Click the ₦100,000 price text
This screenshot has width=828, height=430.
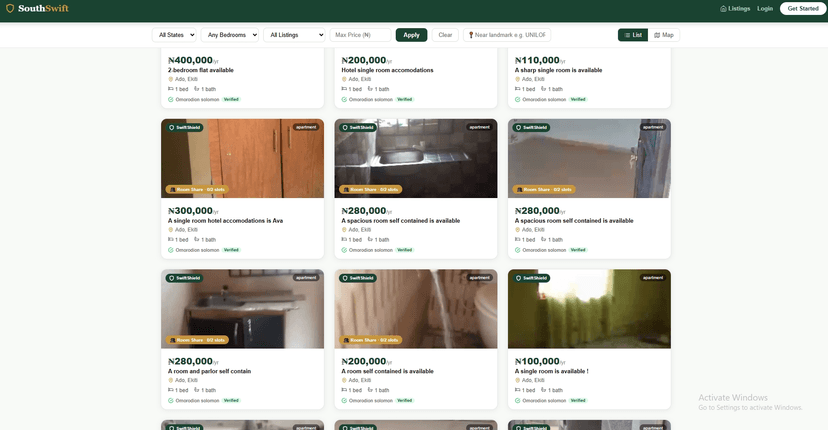(537, 361)
